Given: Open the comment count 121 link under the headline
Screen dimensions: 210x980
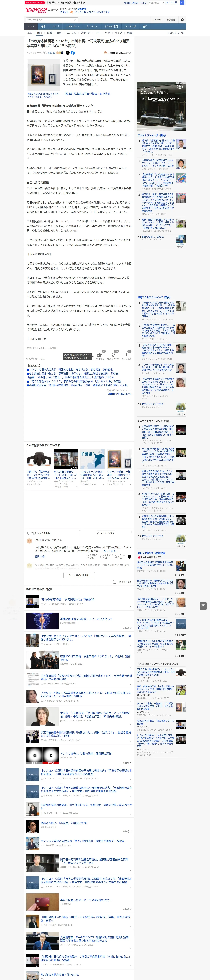Looking at the screenshot, I should (x=52, y=53).
